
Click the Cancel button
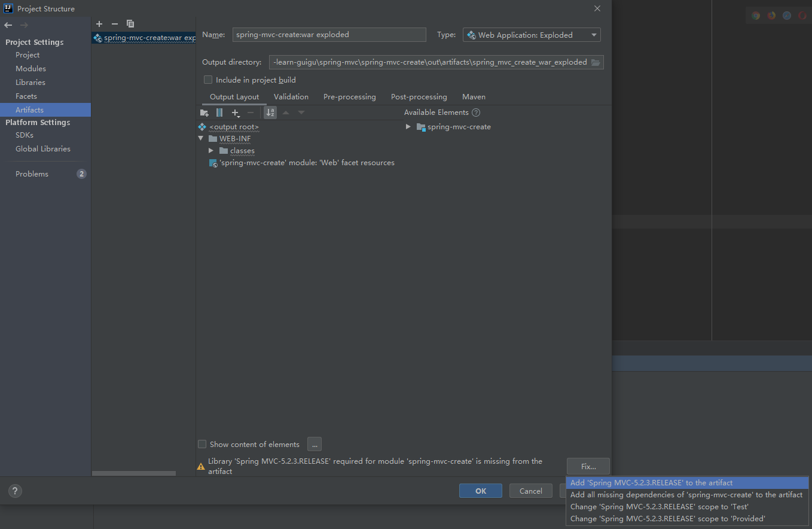[530, 491]
